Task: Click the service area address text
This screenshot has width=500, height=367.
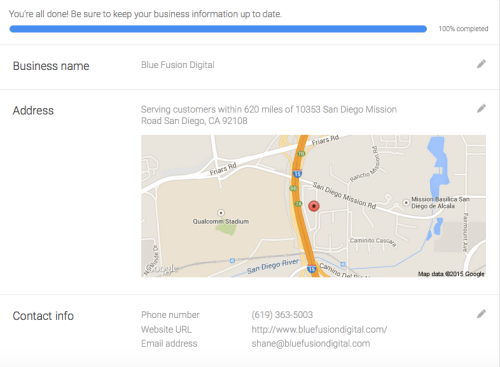Action: click(269, 115)
